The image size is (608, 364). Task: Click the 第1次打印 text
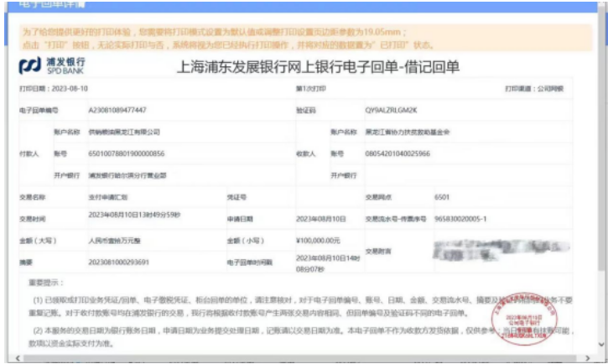(311, 89)
